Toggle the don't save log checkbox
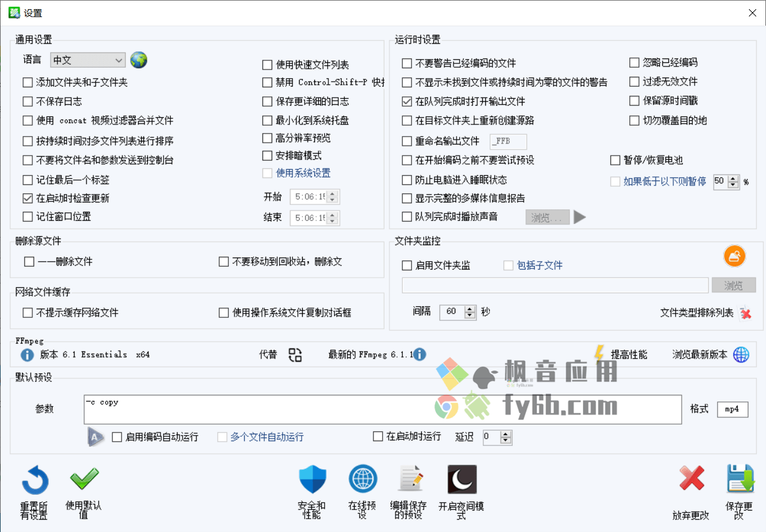 click(x=27, y=101)
